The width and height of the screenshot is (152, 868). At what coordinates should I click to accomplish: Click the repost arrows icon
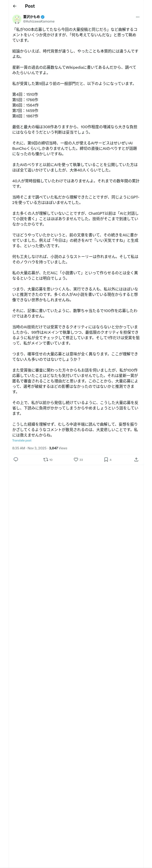pos(45,459)
